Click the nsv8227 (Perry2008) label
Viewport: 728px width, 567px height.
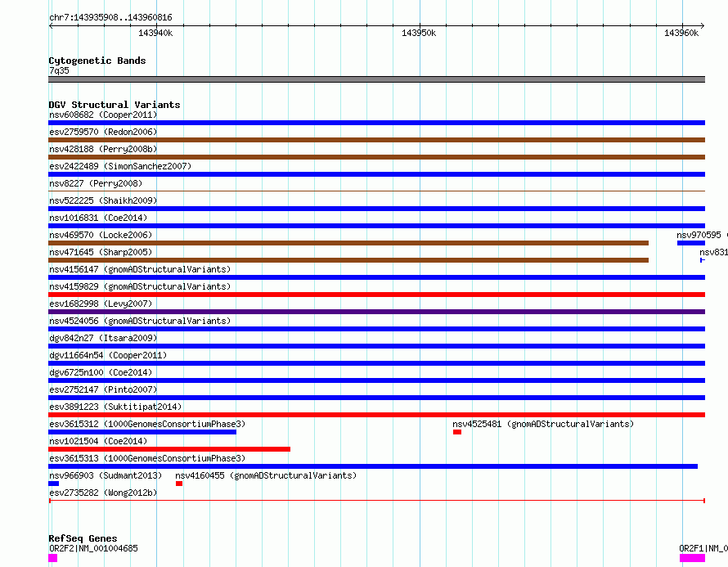(x=96, y=183)
